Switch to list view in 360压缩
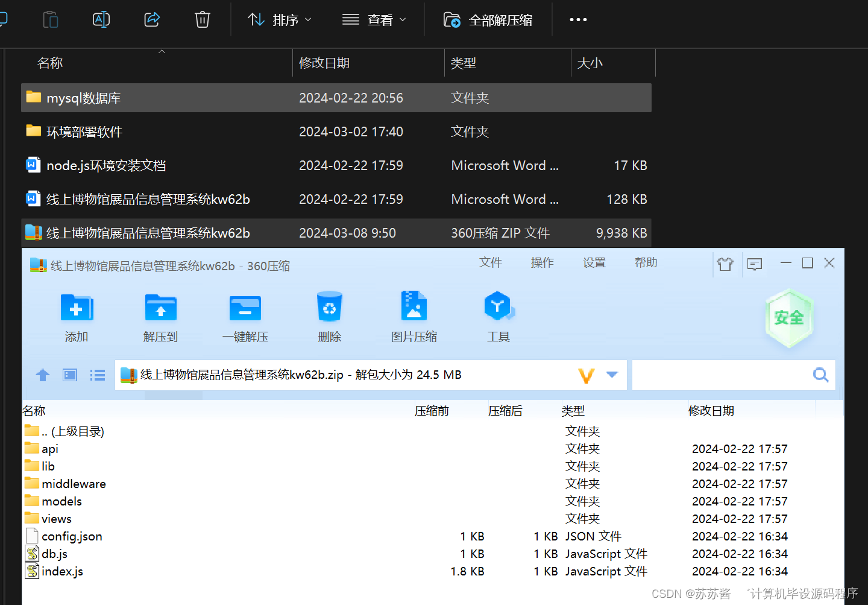The width and height of the screenshot is (868, 605). point(97,375)
